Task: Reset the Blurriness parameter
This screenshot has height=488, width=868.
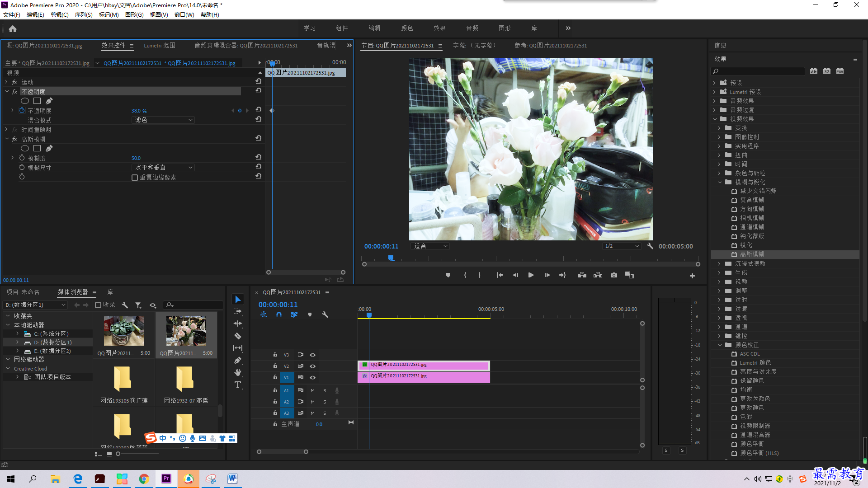Action: coord(259,157)
